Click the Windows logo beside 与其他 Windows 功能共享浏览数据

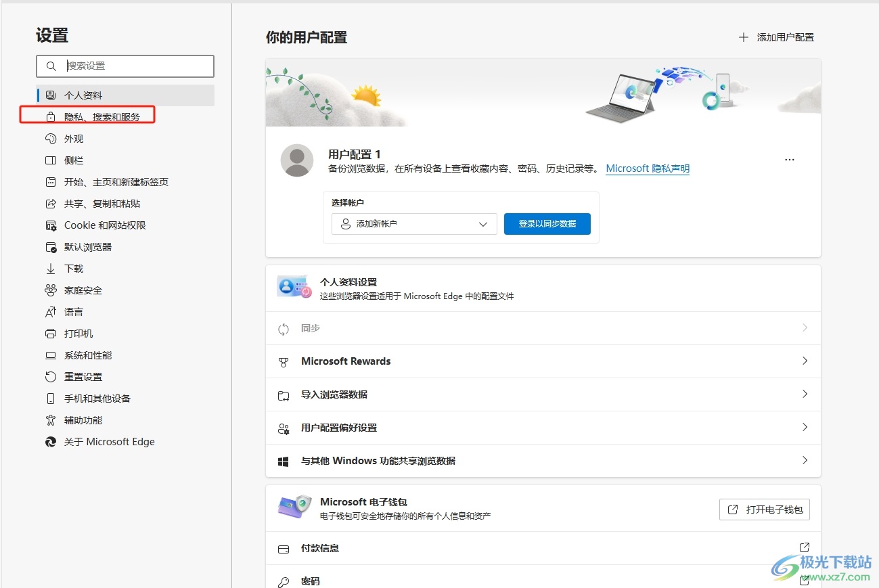point(284,461)
